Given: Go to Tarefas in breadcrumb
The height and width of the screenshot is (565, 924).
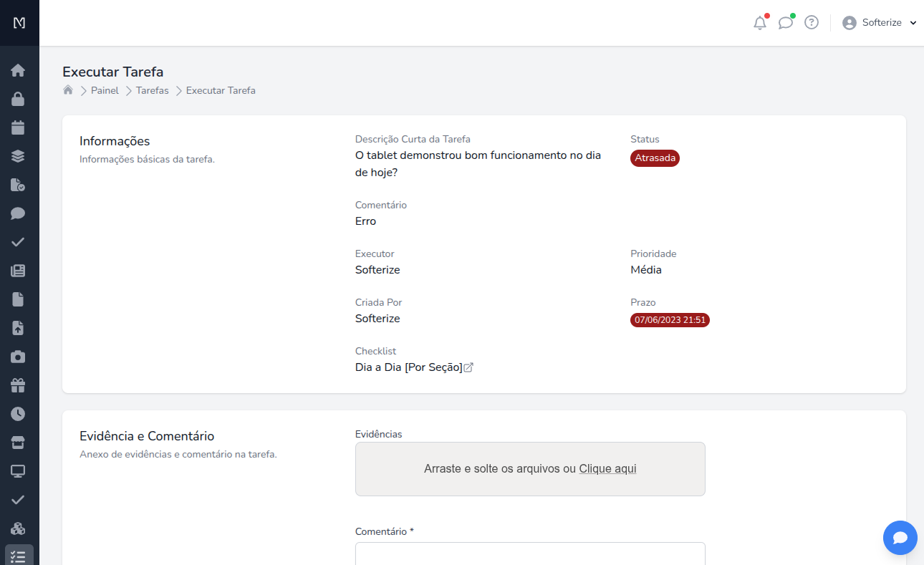Looking at the screenshot, I should (x=153, y=90).
